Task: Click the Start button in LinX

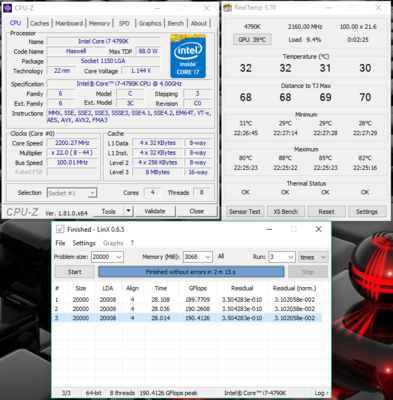Action: pos(74,272)
